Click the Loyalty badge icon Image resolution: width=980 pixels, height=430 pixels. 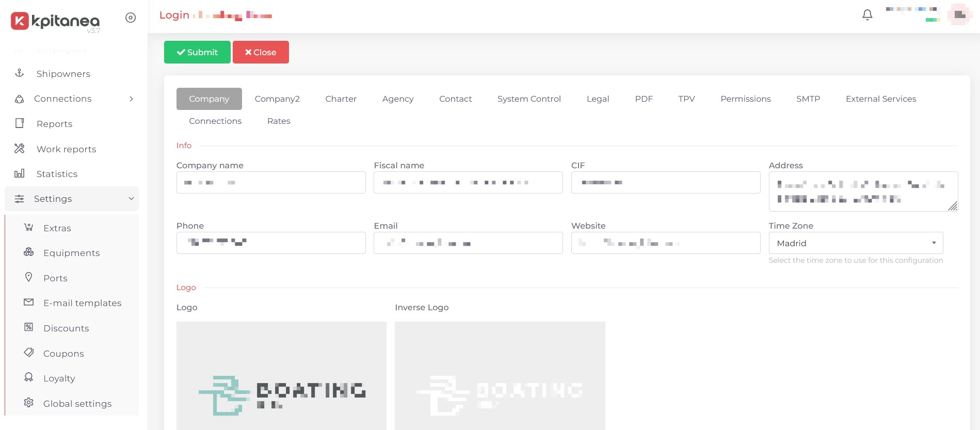coord(29,377)
